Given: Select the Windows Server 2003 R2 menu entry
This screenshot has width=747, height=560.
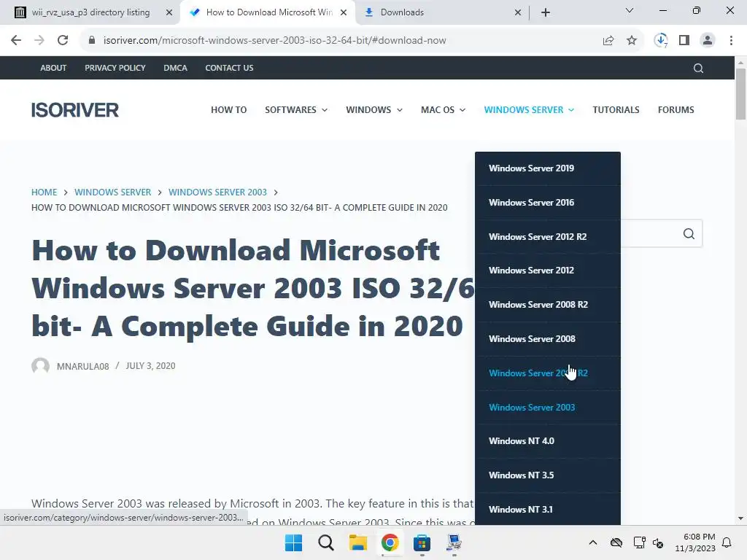Looking at the screenshot, I should click(x=547, y=373).
